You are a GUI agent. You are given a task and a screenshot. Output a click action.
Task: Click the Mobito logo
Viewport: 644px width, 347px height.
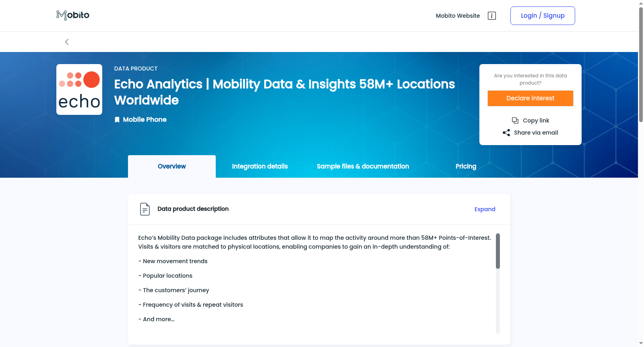(x=73, y=15)
